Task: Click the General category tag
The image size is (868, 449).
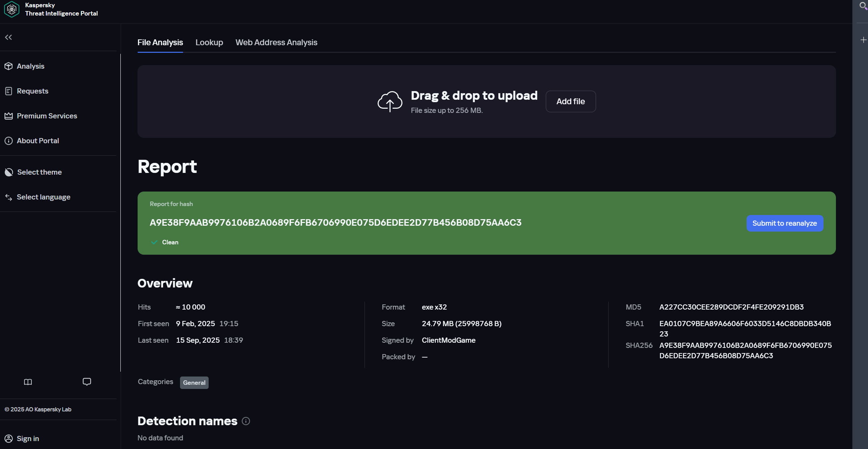Action: pyautogui.click(x=194, y=383)
